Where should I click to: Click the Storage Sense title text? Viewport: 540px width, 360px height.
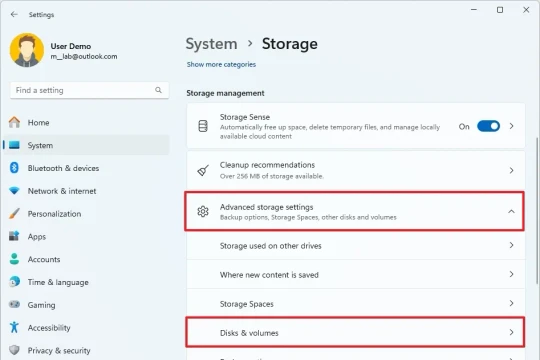pos(245,117)
